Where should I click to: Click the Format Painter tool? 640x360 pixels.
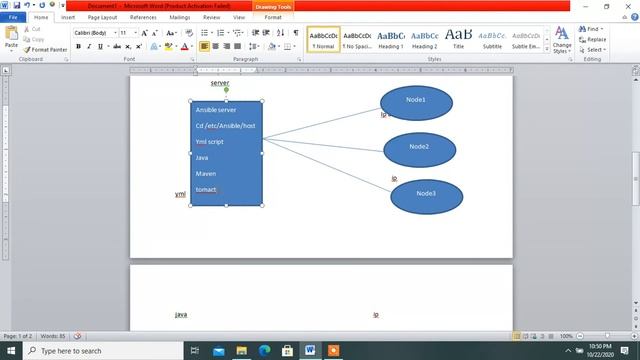pyautogui.click(x=45, y=49)
